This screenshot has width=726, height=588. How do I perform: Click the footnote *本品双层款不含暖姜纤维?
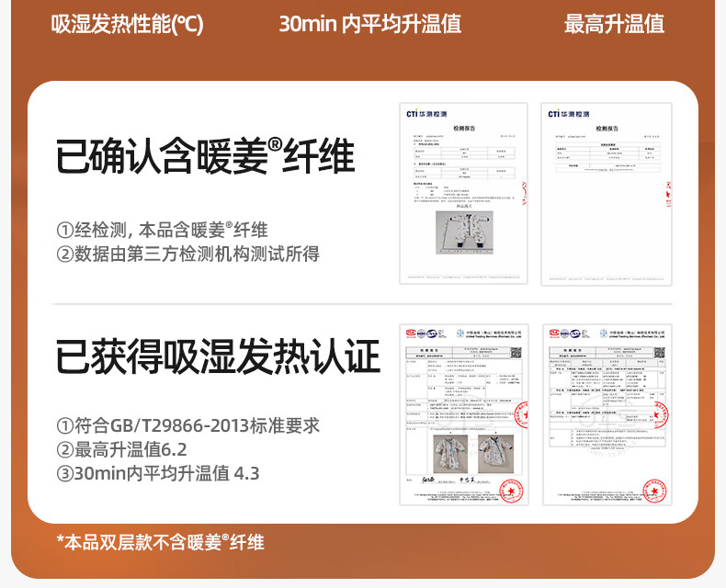pos(160,542)
